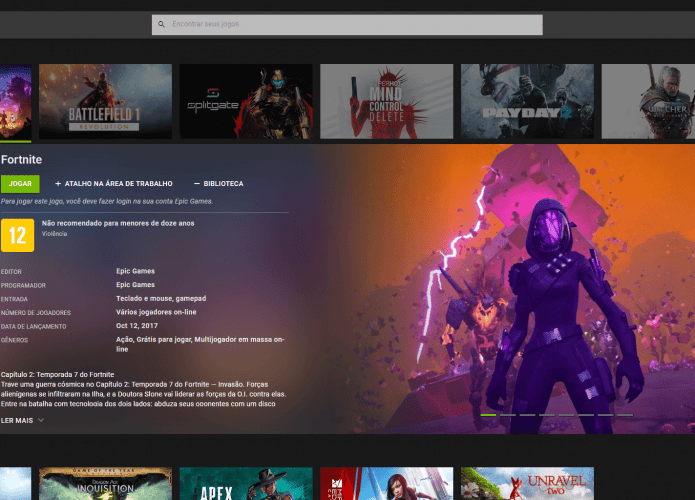Click the 'Ação, Grátis para jogar' genres text
695x500 pixels.
[x=200, y=344]
